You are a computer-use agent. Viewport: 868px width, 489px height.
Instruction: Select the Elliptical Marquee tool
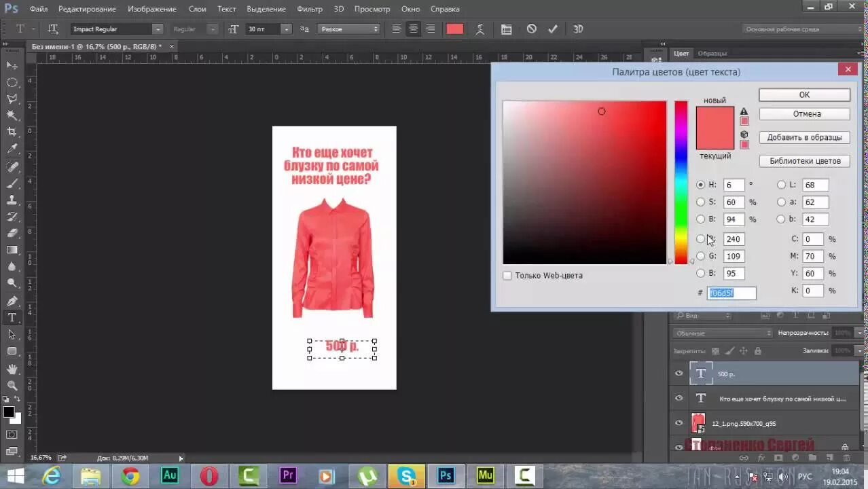(x=12, y=82)
